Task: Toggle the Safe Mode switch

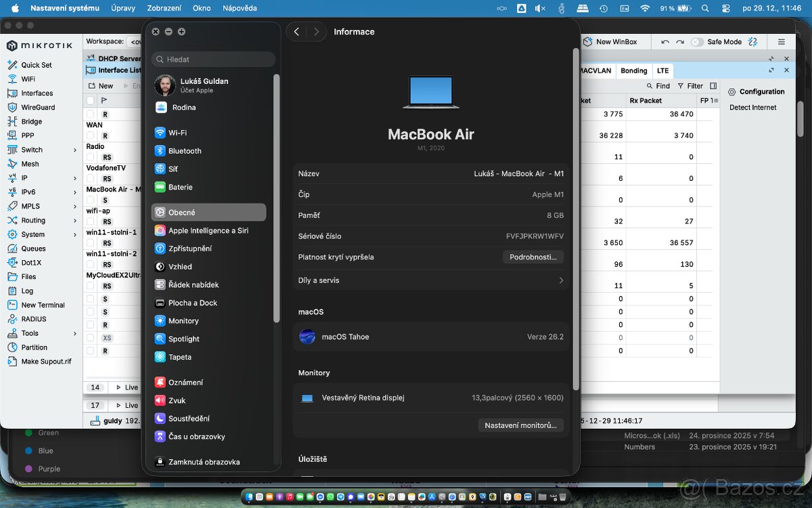Action: [697, 42]
